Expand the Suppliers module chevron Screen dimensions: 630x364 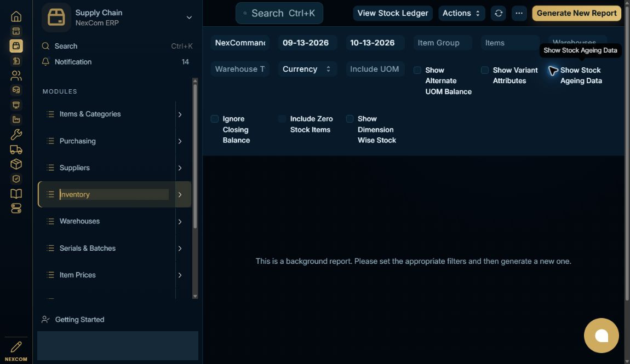(180, 167)
